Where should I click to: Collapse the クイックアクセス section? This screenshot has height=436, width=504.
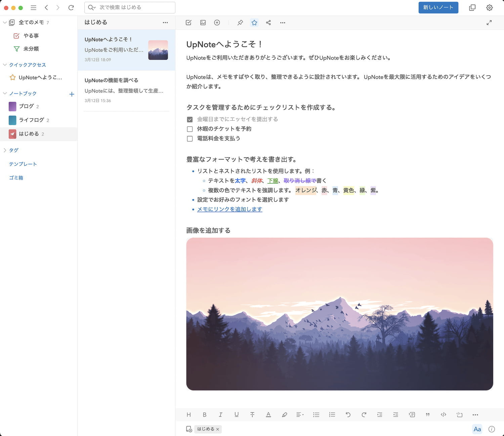click(5, 65)
